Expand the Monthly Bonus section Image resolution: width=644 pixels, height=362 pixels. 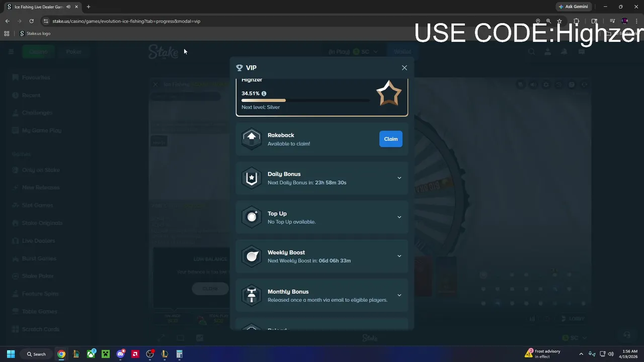pyautogui.click(x=399, y=295)
